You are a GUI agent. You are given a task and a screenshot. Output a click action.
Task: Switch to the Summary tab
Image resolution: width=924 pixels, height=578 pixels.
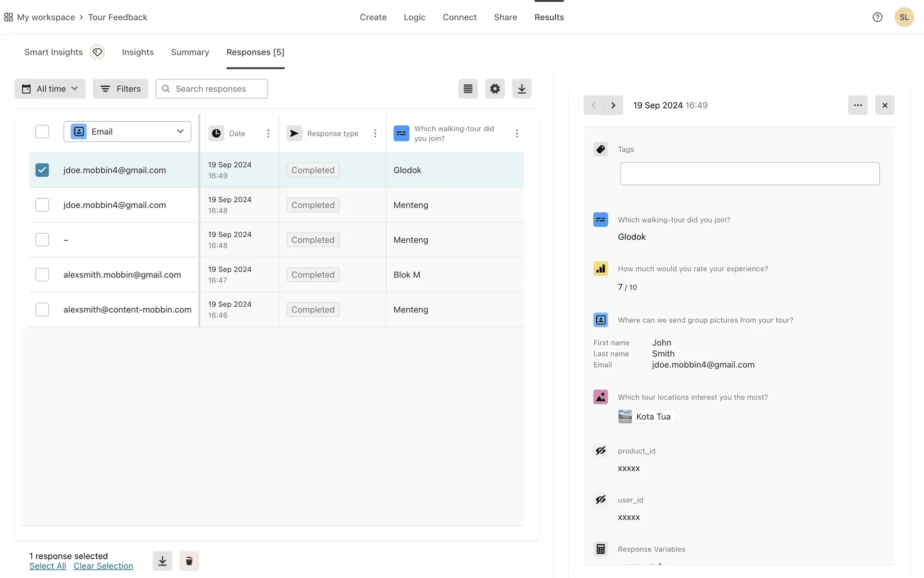pyautogui.click(x=190, y=52)
